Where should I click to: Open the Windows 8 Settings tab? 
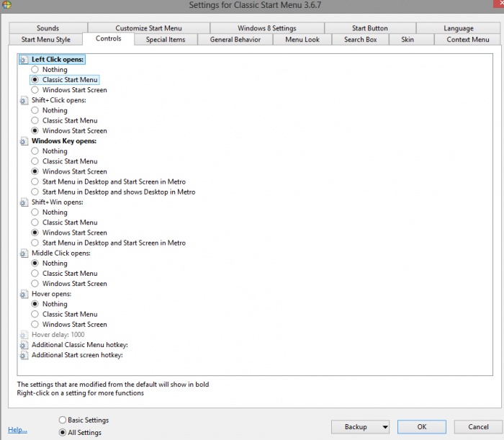coord(267,28)
